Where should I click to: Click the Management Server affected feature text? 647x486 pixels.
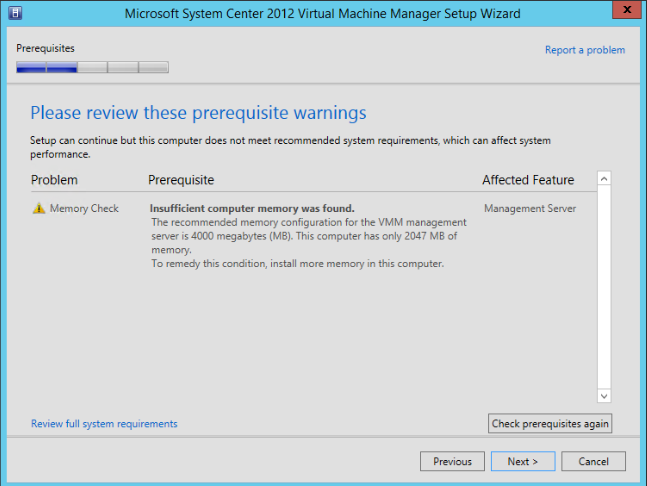click(530, 209)
